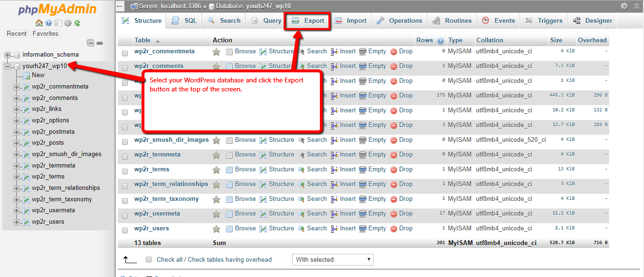Screen dimensions: 644x277
Task: Collapse the yourh247_wp10 database node
Action: click(8, 67)
